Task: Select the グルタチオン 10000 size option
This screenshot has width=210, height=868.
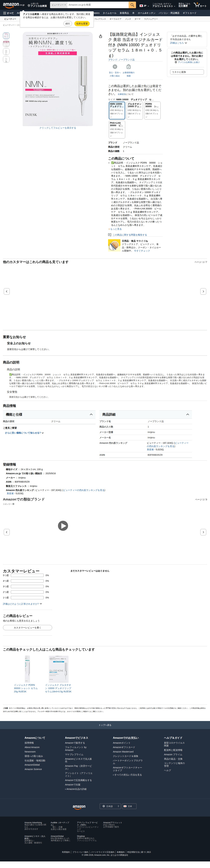Action: click(134, 110)
